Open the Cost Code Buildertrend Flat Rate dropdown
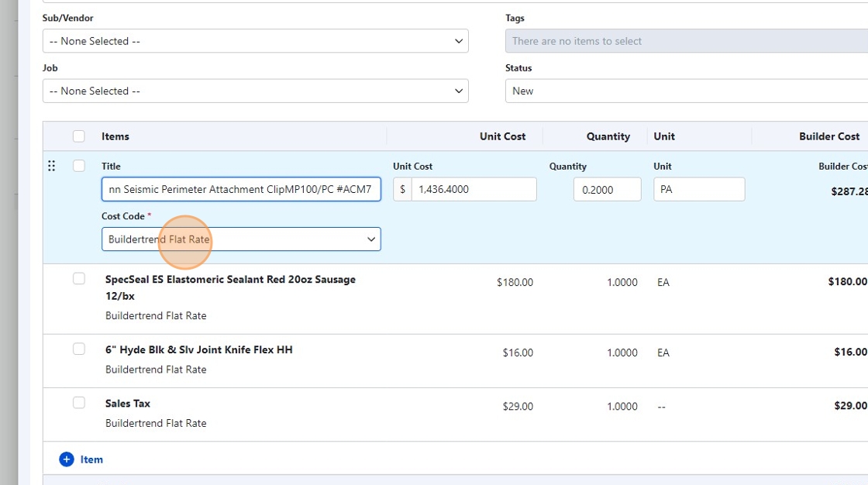 pyautogui.click(x=241, y=239)
